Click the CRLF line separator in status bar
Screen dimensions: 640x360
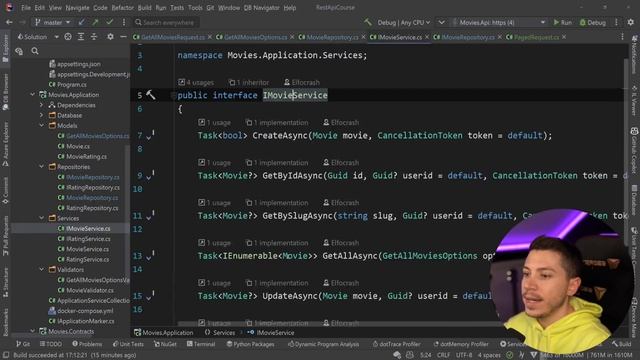tap(443, 355)
